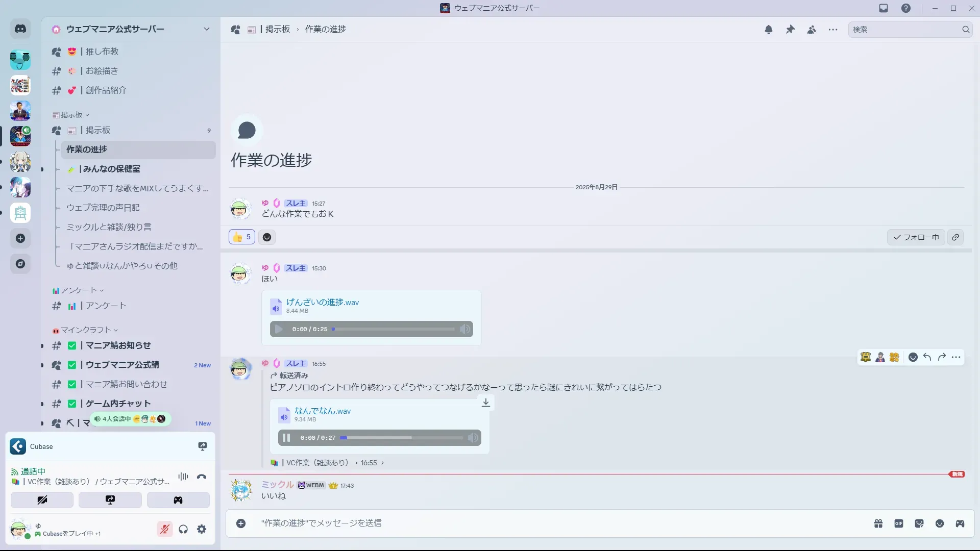Click the フォロー中 follow button
The width and height of the screenshot is (980, 551).
pyautogui.click(x=916, y=237)
